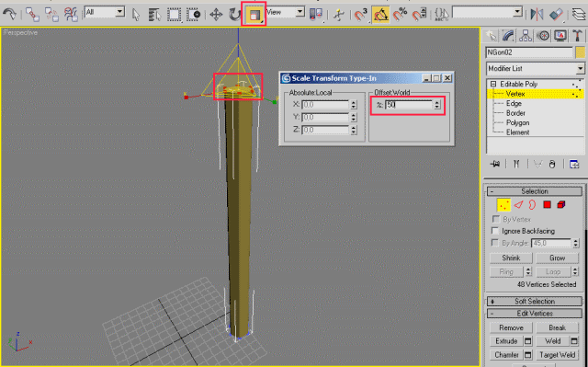Click the Pin Stack icon
Image resolution: width=588 pixels, height=367 pixels.
pos(495,164)
